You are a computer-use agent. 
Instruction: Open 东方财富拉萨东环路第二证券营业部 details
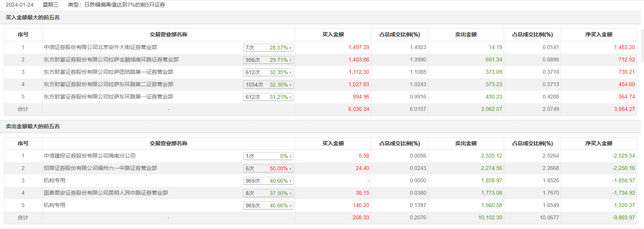108,84
